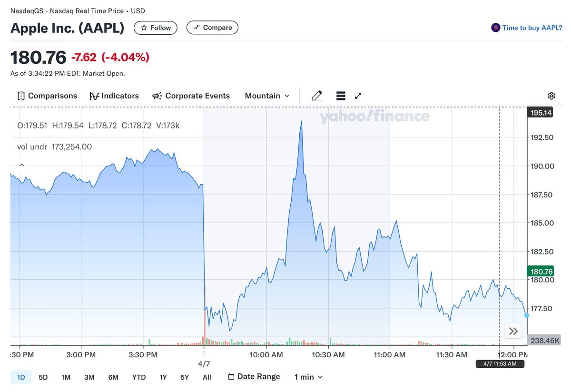Click the purple Time to buy badge icon
The image size is (571, 392).
pos(495,28)
